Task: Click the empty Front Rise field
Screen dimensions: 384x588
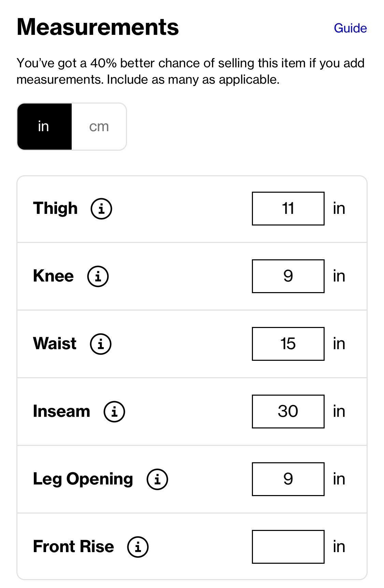Action: click(x=288, y=547)
